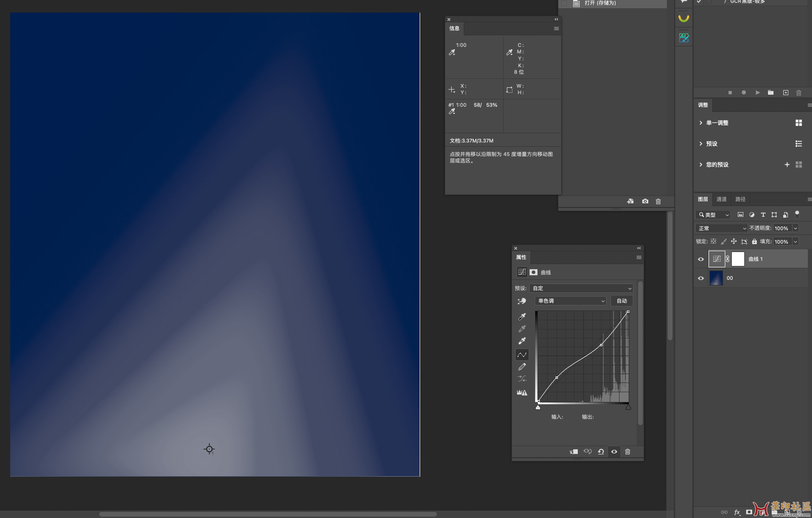Switch to the 路径 paths tab
This screenshot has height=518, width=812.
coord(740,200)
